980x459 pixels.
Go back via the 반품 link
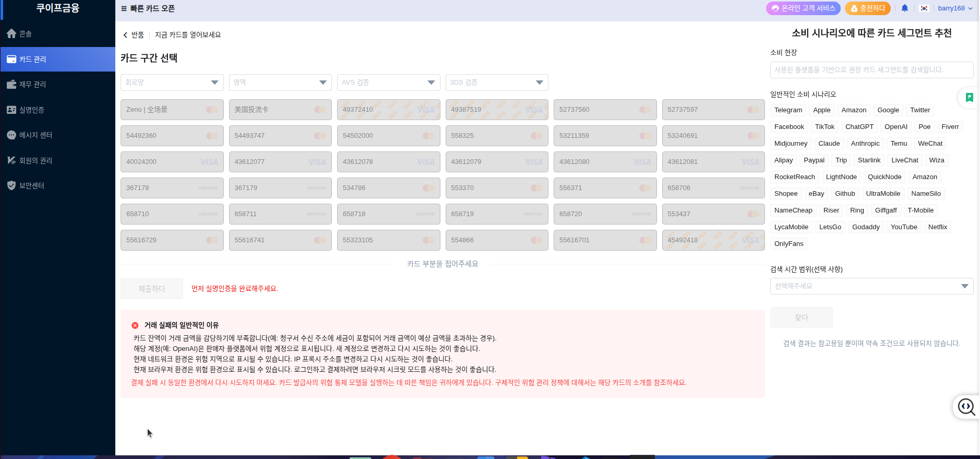[134, 35]
